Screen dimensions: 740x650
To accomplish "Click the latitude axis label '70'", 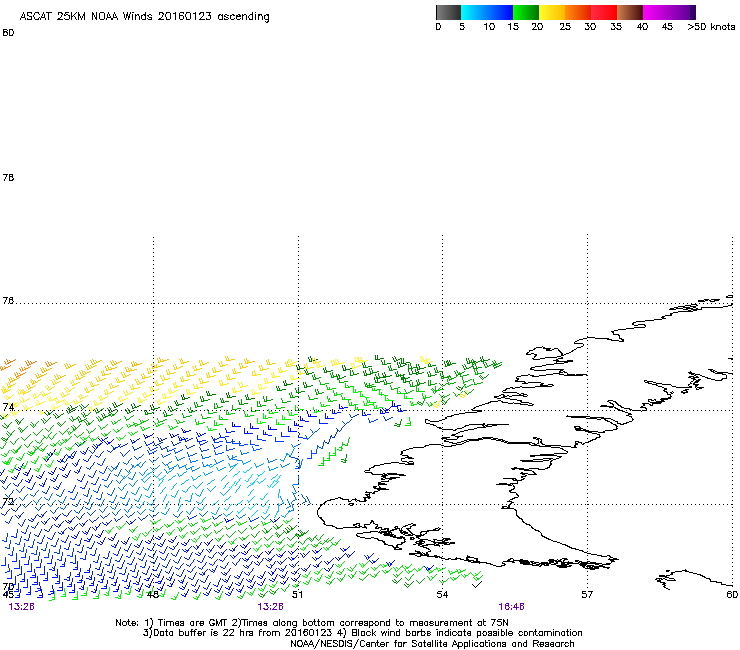I will (x=8, y=587).
